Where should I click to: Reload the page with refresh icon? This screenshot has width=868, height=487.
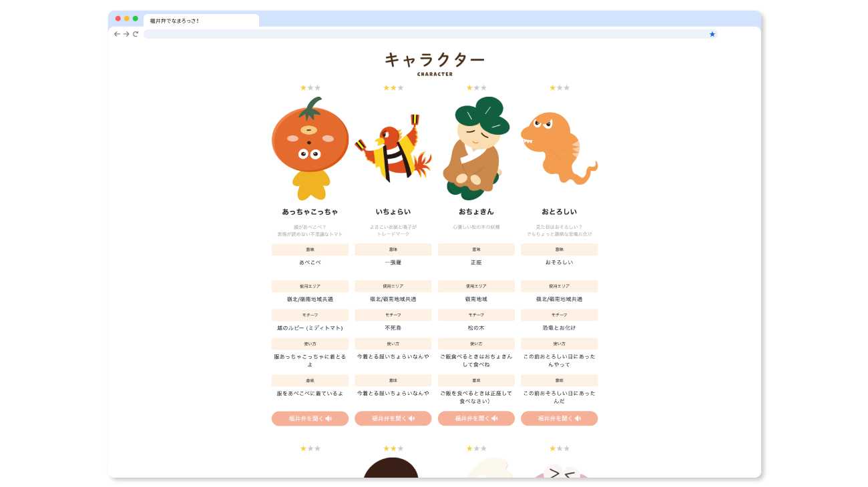[x=136, y=34]
